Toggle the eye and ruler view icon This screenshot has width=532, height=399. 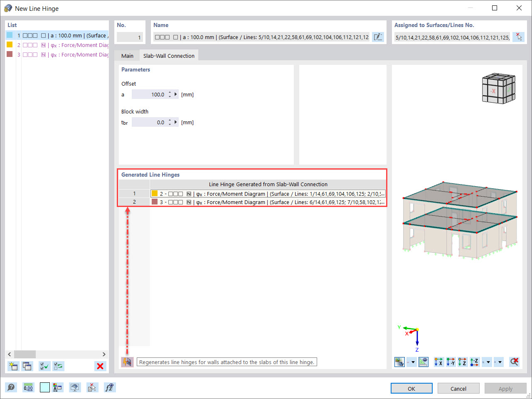tap(424, 362)
